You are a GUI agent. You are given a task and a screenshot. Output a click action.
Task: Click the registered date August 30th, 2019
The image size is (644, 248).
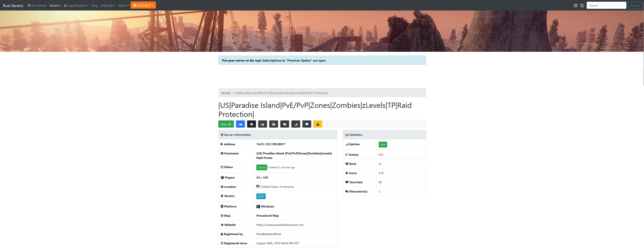[x=277, y=243]
